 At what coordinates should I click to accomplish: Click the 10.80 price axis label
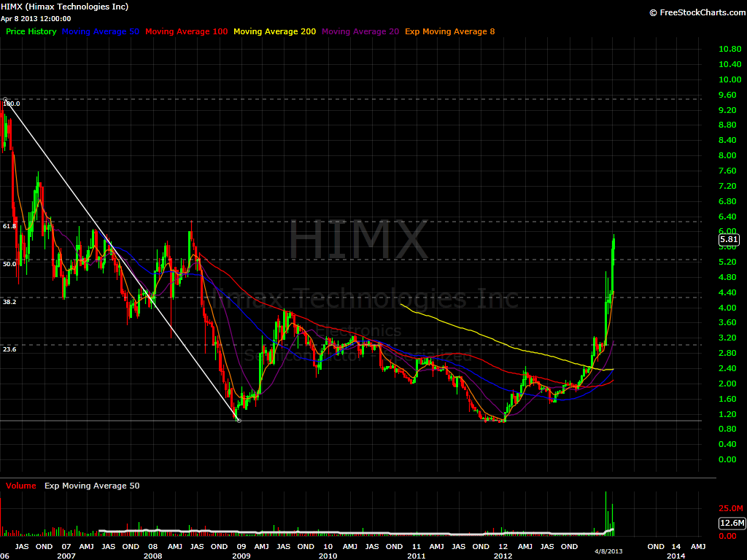(x=729, y=49)
